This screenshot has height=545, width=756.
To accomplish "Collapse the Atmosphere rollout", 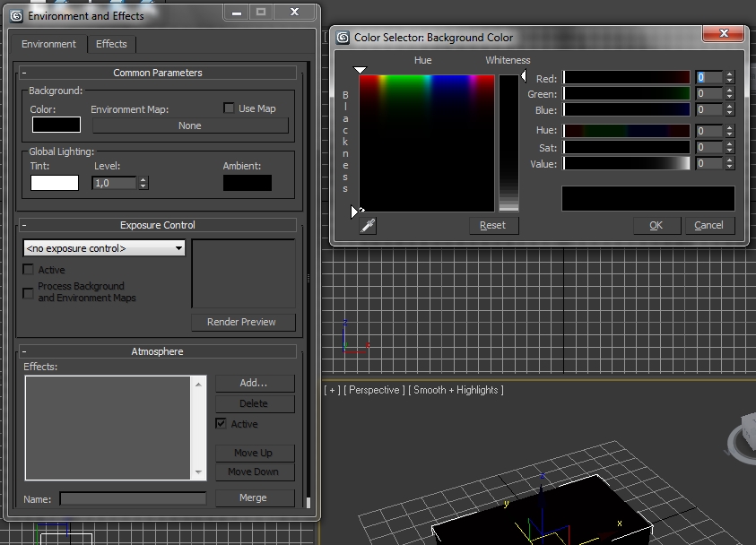I will [x=158, y=351].
